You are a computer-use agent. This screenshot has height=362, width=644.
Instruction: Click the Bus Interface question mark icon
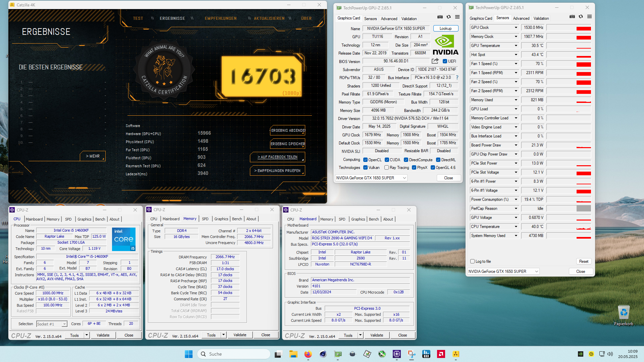point(457,77)
